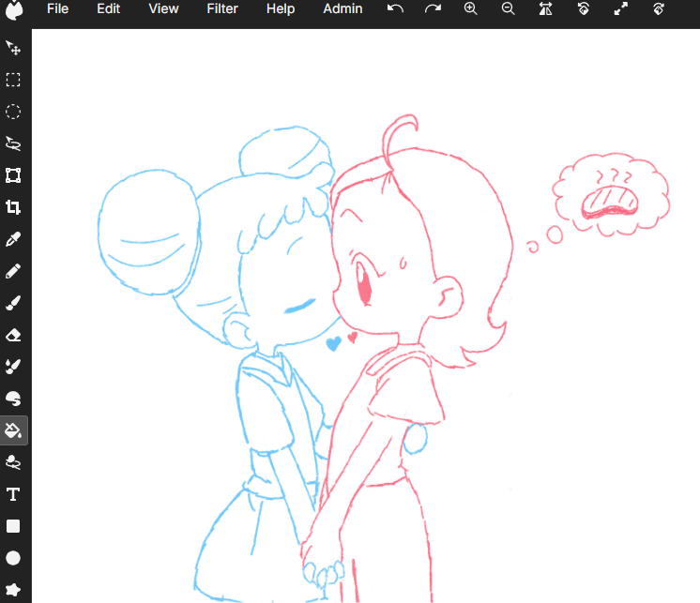This screenshot has height=603, width=700.
Task: Rotate canvas clockwise icon
Action: click(x=659, y=9)
